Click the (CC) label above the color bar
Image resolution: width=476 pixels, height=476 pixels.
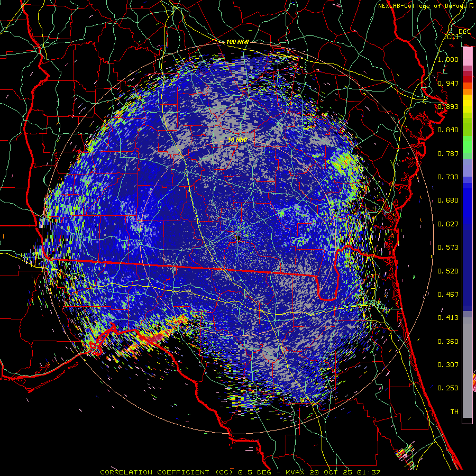coord(452,36)
